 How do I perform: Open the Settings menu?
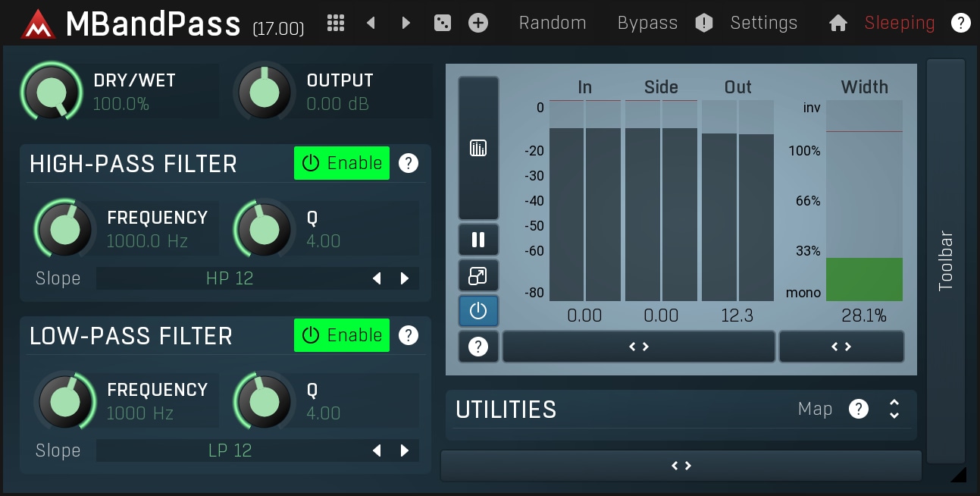pyautogui.click(x=764, y=23)
